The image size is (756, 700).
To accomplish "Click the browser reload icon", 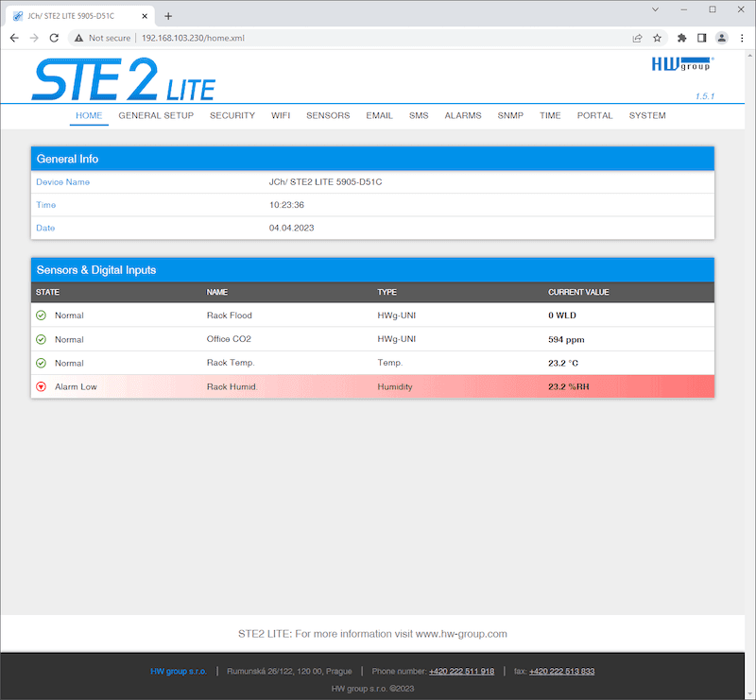I will point(54,38).
